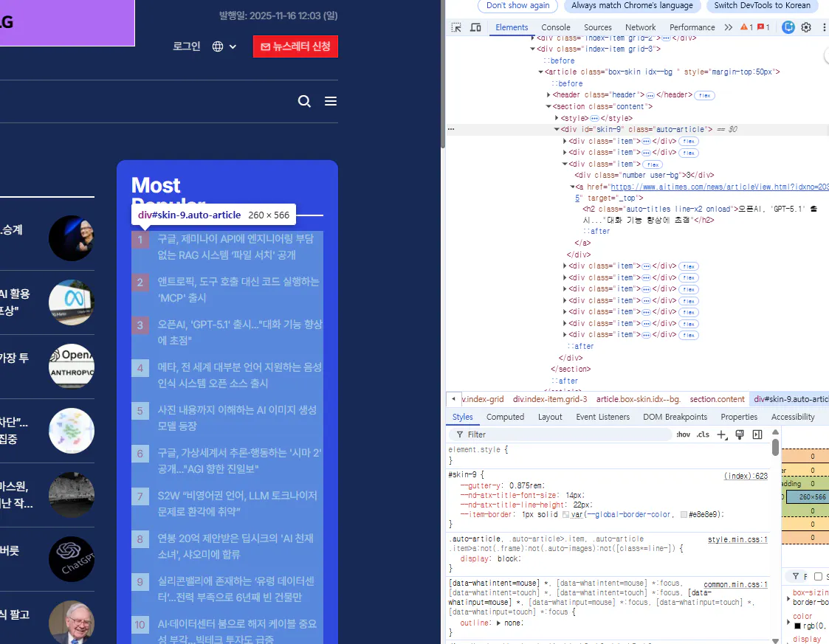Click the Meta logo thumbnail
The width and height of the screenshot is (829, 644).
(72, 302)
